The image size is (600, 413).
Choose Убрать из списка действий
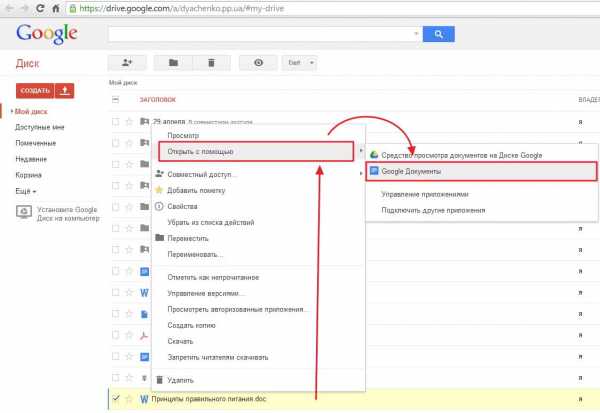coord(211,222)
